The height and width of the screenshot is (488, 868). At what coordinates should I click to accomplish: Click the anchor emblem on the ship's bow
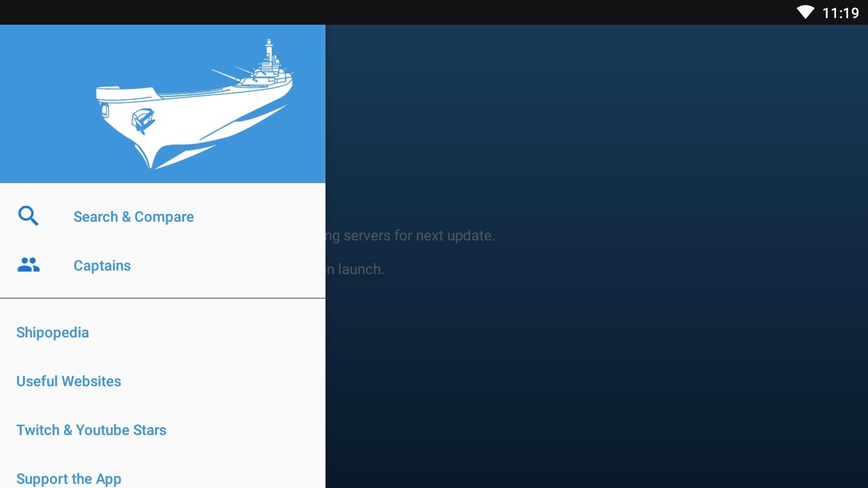click(143, 120)
